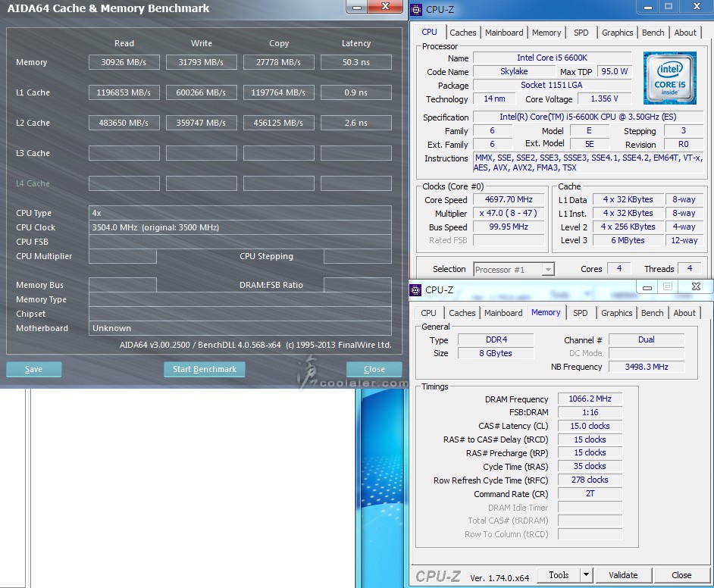Click the Cycle Time tRAS value 35 clocks
714x588 pixels.
click(590, 466)
